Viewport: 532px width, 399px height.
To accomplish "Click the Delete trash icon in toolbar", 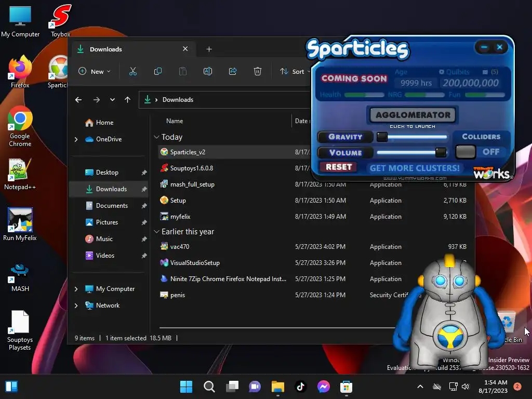I will click(258, 71).
